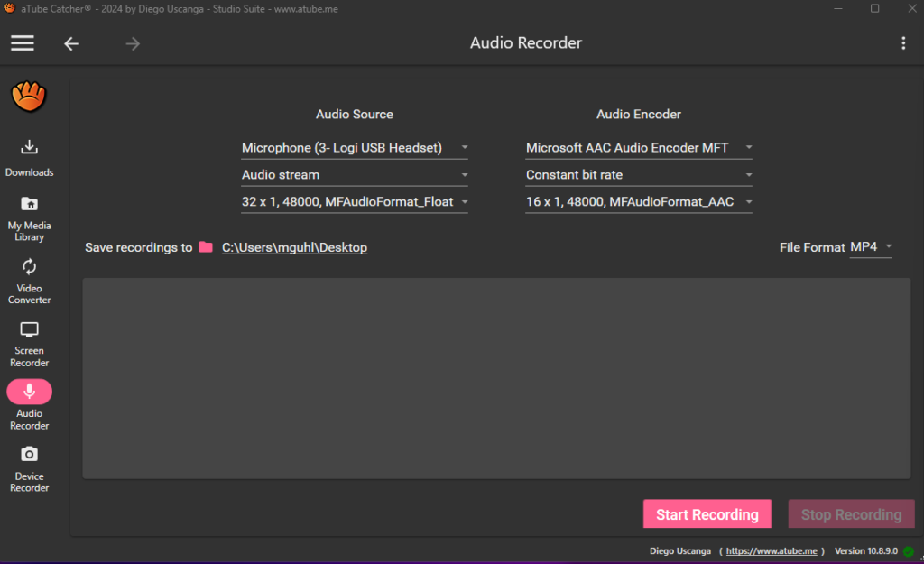Screen dimensions: 924x564
Task: Click the Version 10.8.9.0 text
Action: [x=865, y=551]
